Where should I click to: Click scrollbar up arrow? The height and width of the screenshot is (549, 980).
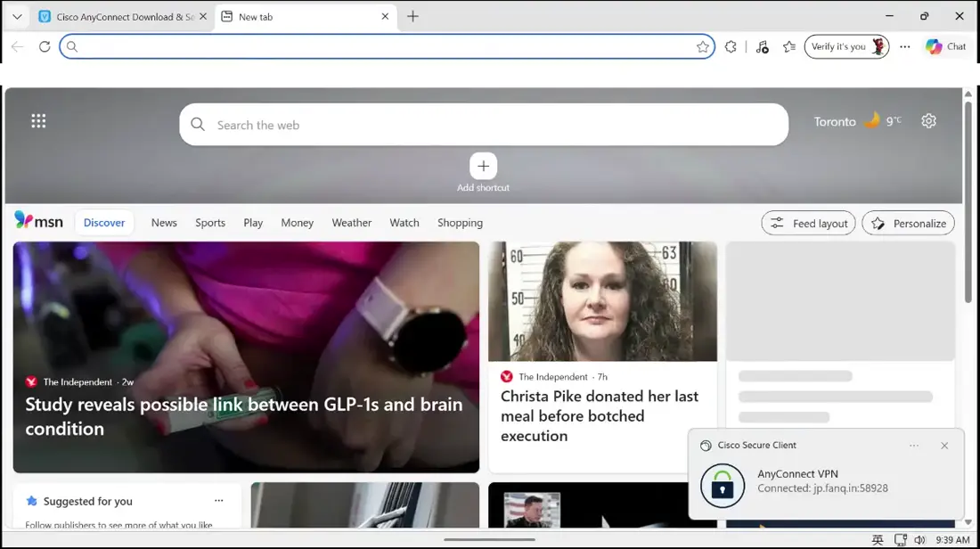pyautogui.click(x=968, y=94)
